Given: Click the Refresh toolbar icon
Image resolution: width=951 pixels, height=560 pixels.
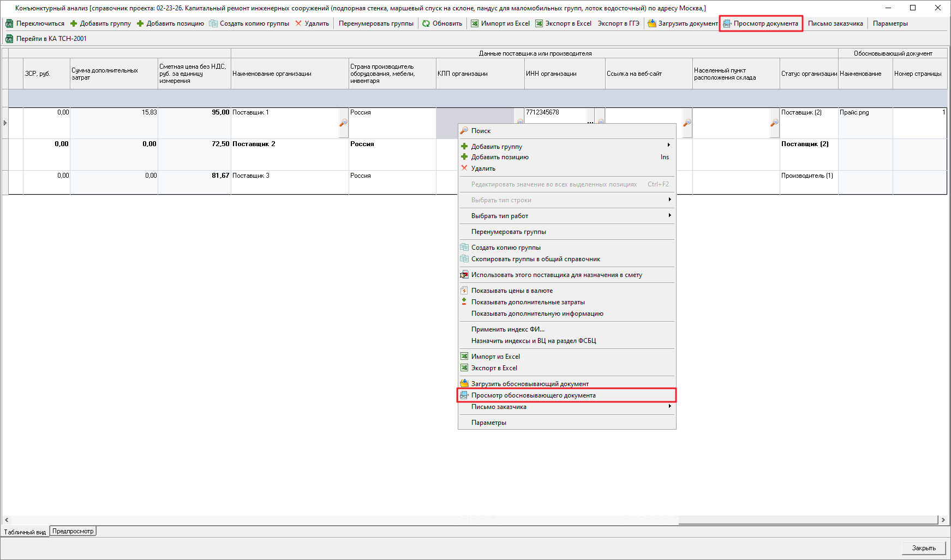Looking at the screenshot, I should tap(426, 23).
